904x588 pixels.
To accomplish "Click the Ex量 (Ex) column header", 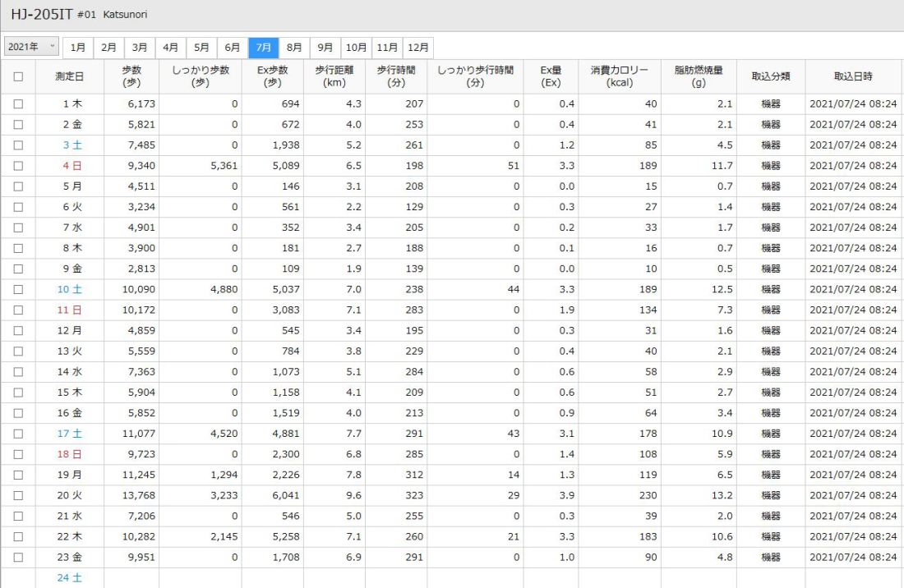I will (551, 76).
